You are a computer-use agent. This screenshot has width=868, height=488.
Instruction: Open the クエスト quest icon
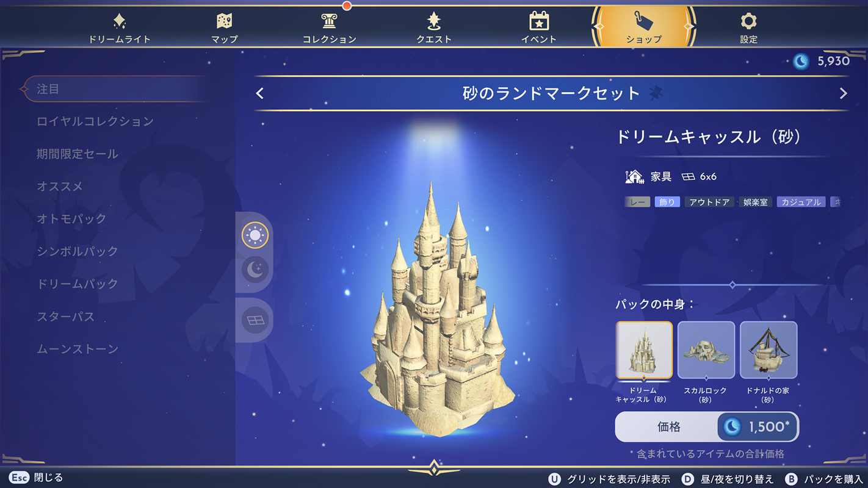[x=434, y=21]
